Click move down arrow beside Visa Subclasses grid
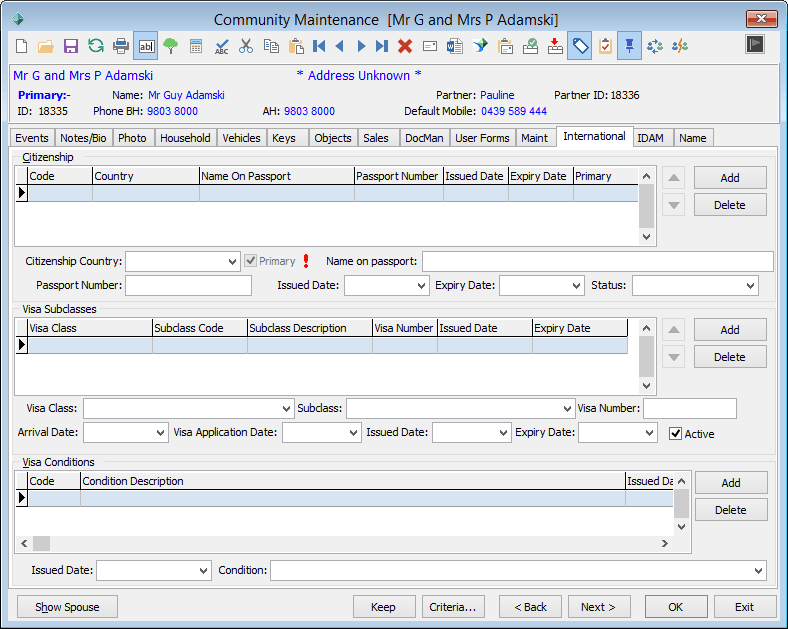The image size is (788, 629). click(673, 357)
